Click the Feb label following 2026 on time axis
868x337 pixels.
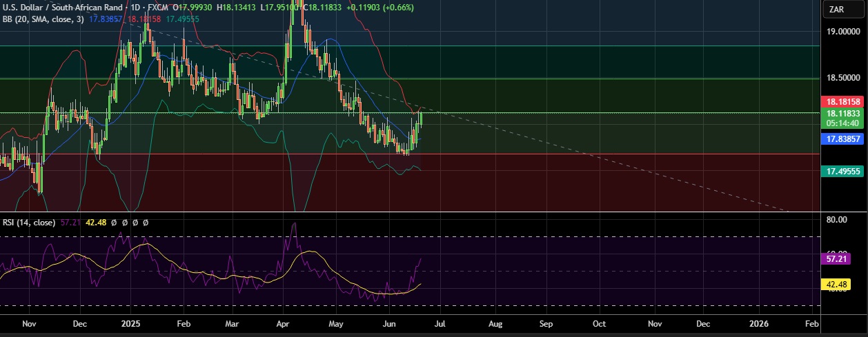coord(812,323)
